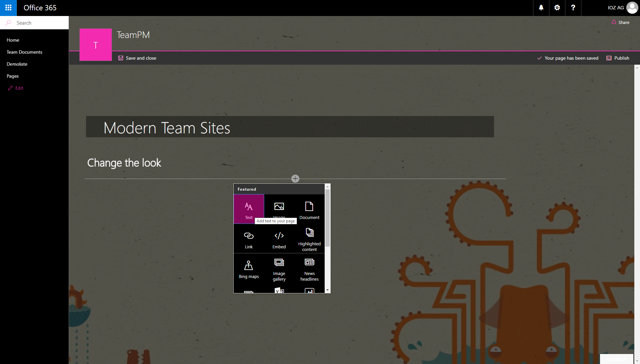The image size is (640, 364).
Task: Add an Image gallery web part
Action: point(279,268)
